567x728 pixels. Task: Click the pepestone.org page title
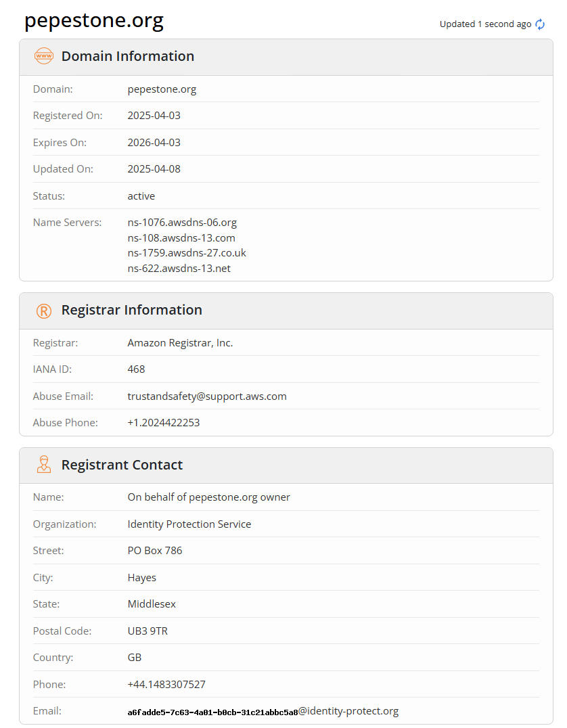94,20
